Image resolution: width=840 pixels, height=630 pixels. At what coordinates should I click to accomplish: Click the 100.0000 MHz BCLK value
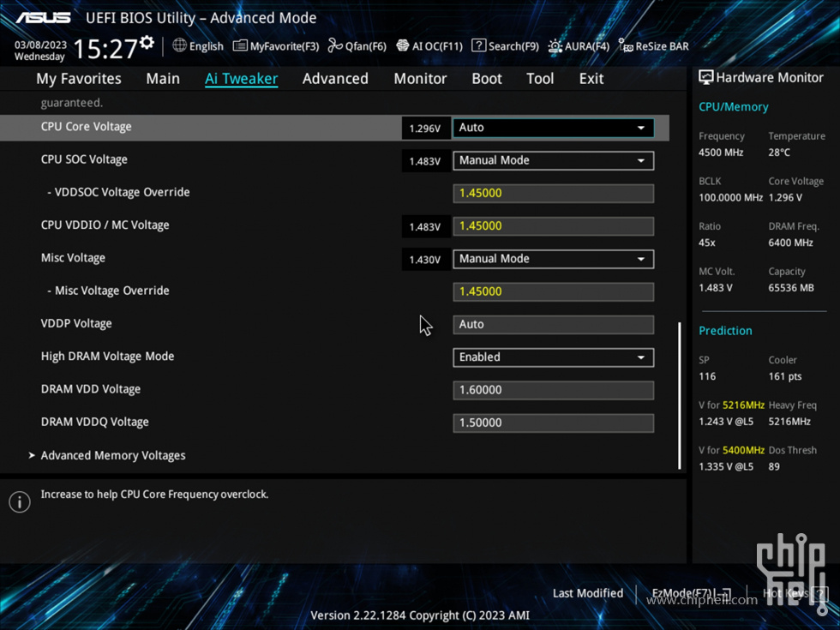tap(730, 198)
